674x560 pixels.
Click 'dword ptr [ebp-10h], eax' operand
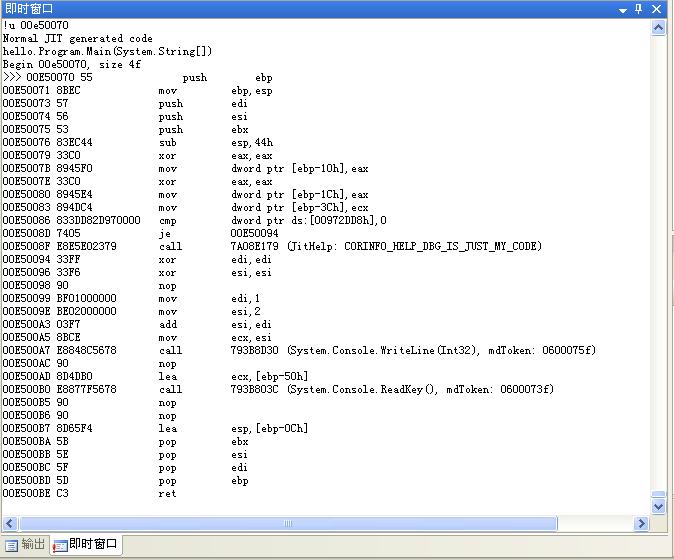(x=300, y=168)
